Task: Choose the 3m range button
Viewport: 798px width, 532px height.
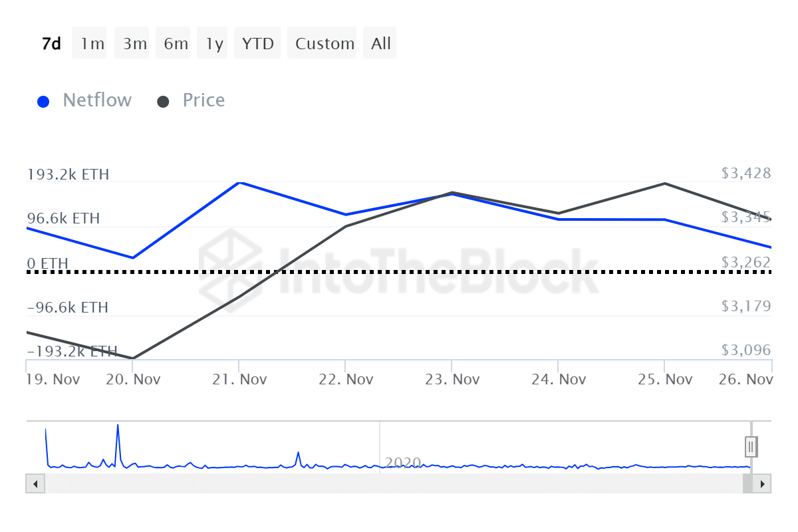Action: (134, 44)
